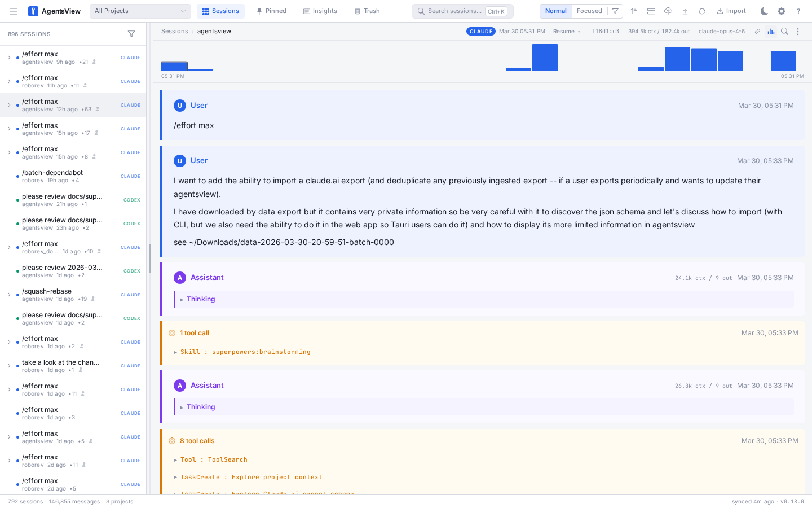Click the cloud upload icon
Image resolution: width=812 pixels, height=508 pixels.
pyautogui.click(x=668, y=11)
